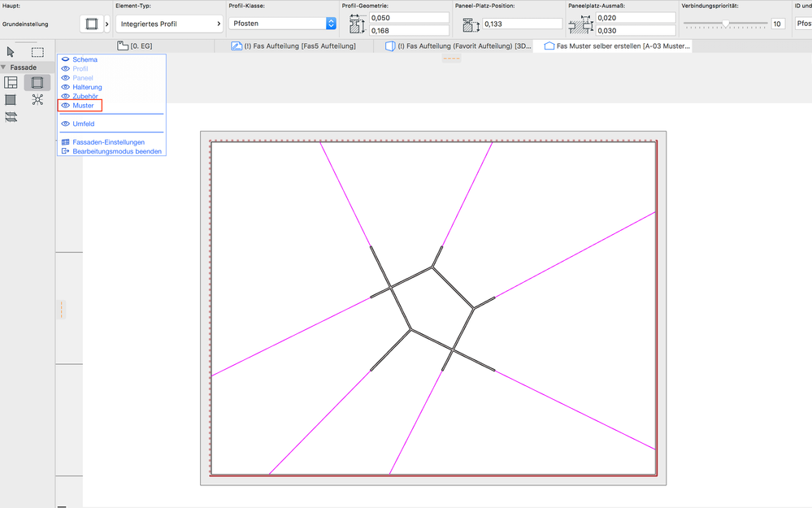The width and height of the screenshot is (812, 508).
Task: Expand the Integriertes Profil element type selector
Action: tap(169, 24)
